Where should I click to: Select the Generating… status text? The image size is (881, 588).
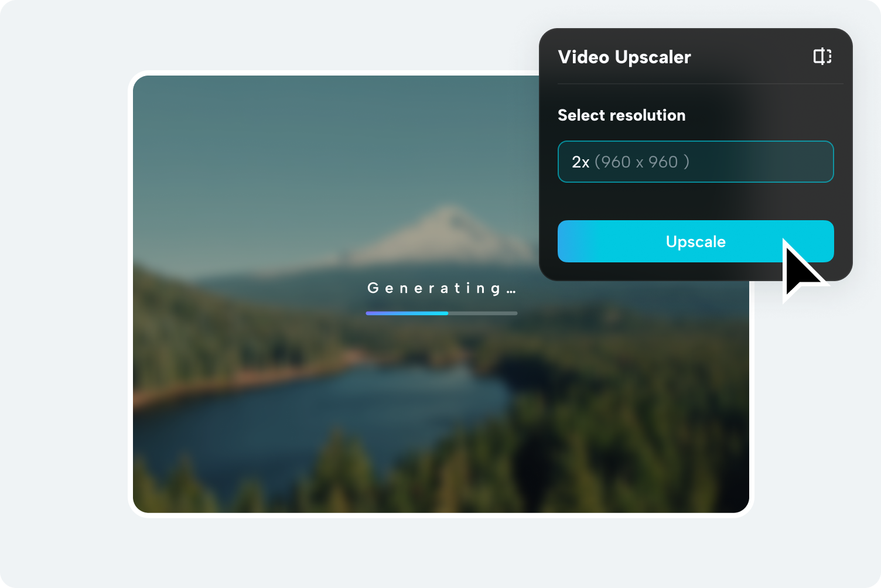coord(442,288)
